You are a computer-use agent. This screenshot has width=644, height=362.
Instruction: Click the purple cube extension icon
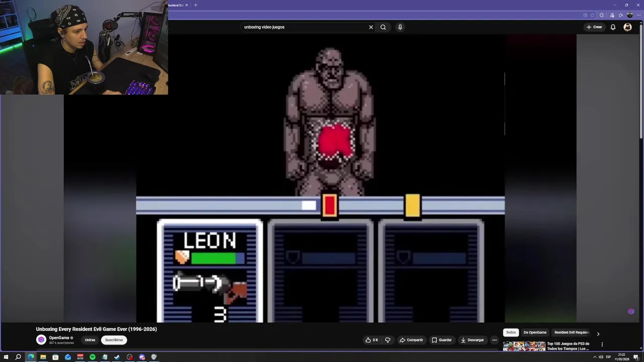coord(631,312)
